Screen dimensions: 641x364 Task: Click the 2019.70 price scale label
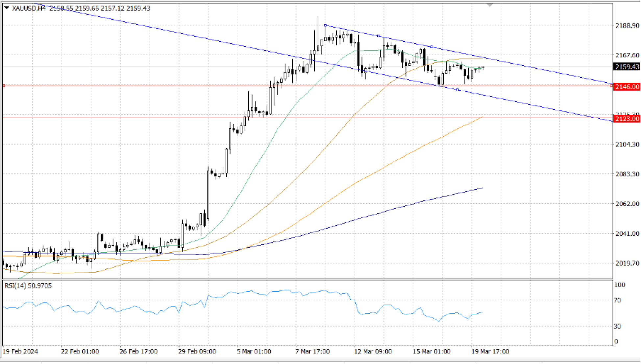pyautogui.click(x=627, y=263)
